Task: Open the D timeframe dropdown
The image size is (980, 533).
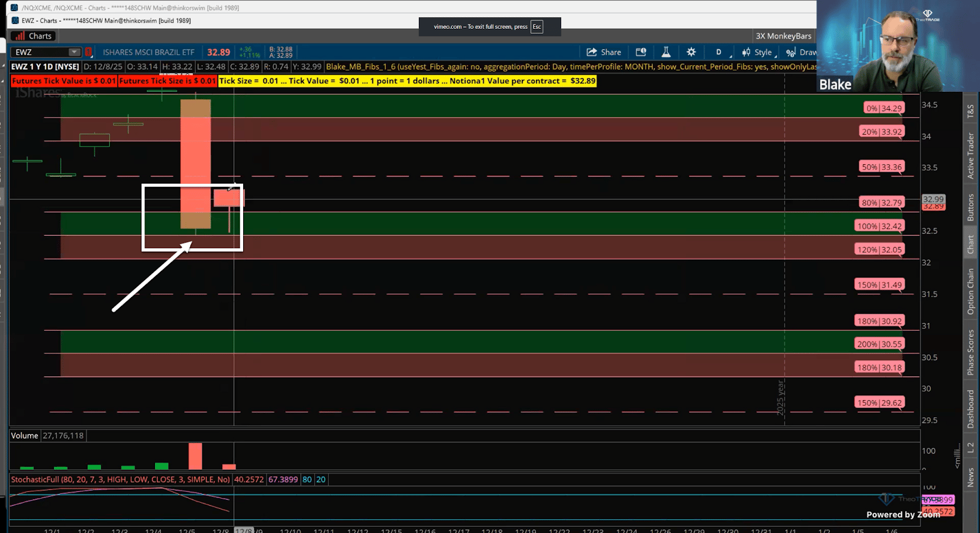Action: pyautogui.click(x=719, y=53)
